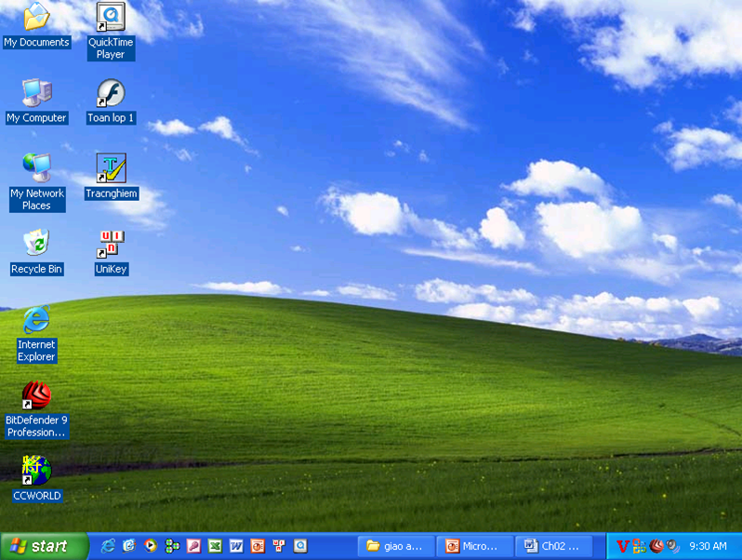
Task: Select the BitDefender 9 Professional shortcut
Action: 37,409
